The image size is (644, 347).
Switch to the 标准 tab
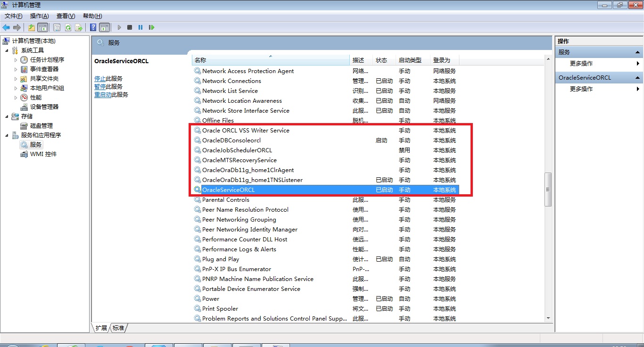[118, 328]
